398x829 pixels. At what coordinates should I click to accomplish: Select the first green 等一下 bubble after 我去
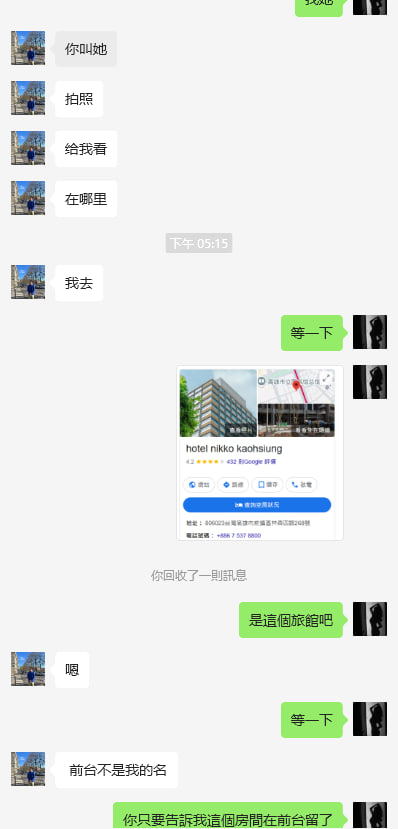click(312, 333)
